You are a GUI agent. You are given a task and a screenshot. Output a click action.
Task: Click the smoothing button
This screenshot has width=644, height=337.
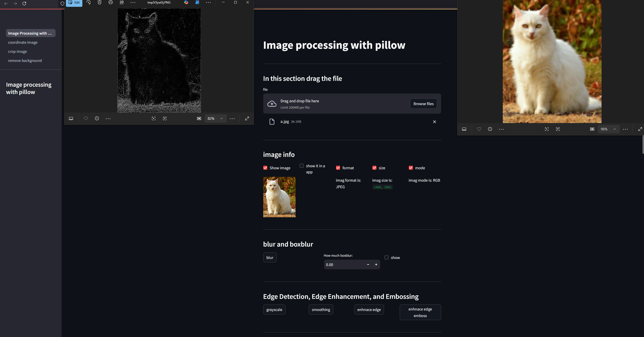321,309
